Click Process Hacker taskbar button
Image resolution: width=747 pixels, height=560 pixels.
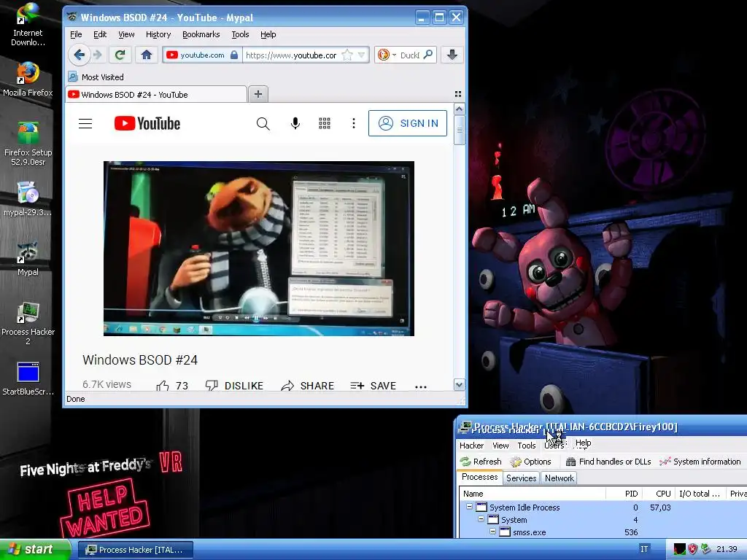pyautogui.click(x=135, y=550)
